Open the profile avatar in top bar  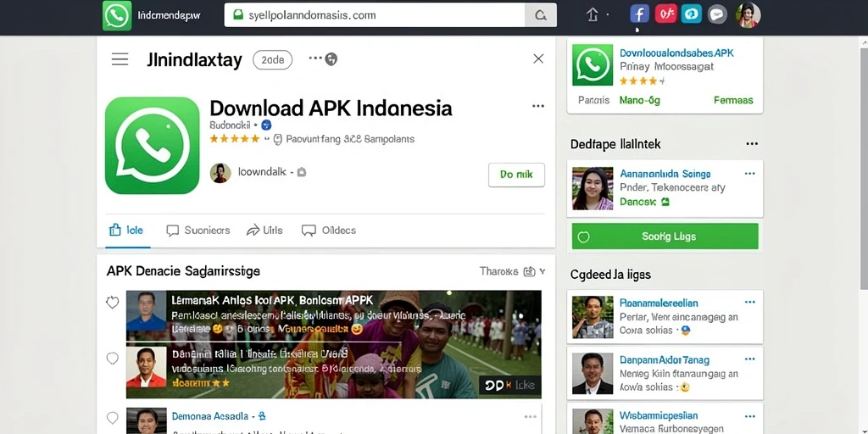[x=748, y=15]
